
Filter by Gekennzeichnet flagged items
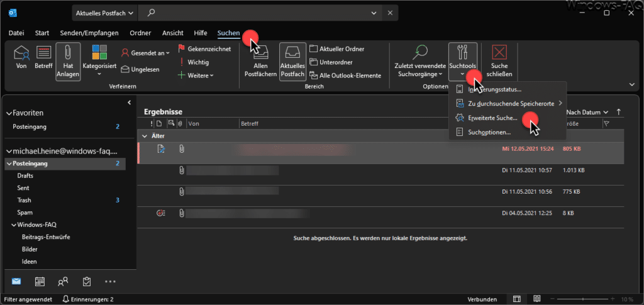204,49
